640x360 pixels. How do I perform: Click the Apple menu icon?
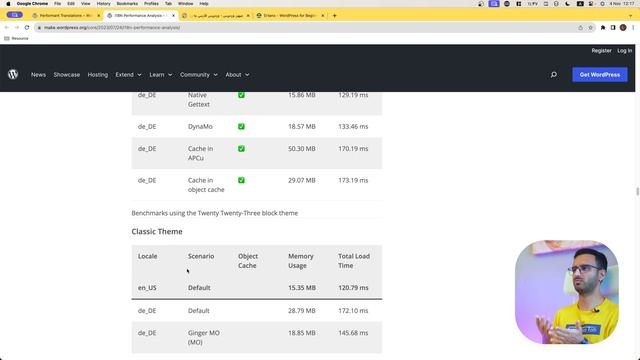(x=8, y=4)
